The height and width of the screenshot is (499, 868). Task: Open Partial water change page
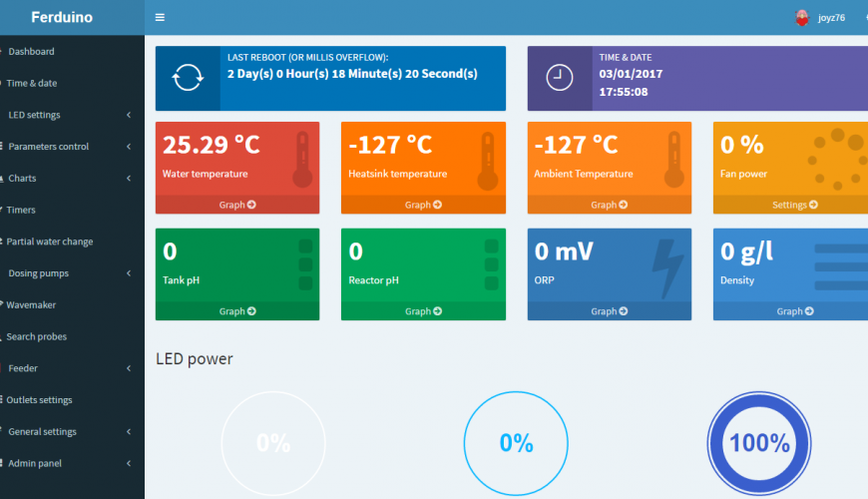coord(50,242)
